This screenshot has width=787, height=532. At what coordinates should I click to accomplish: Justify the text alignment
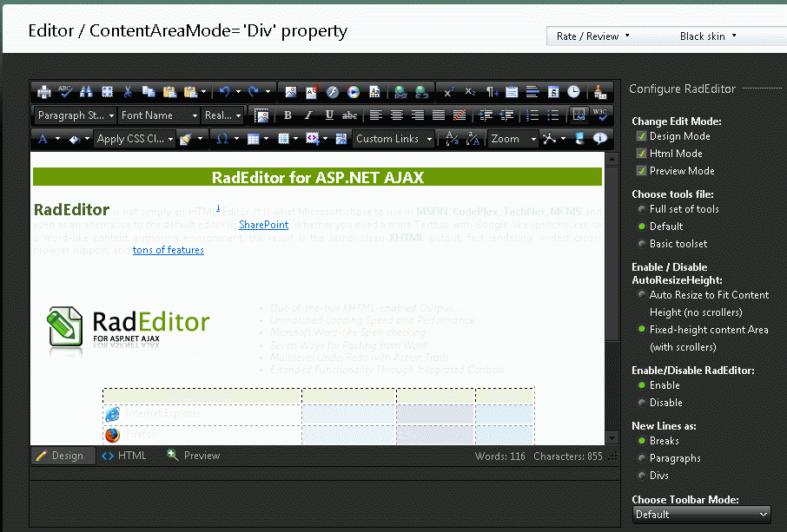point(438,115)
